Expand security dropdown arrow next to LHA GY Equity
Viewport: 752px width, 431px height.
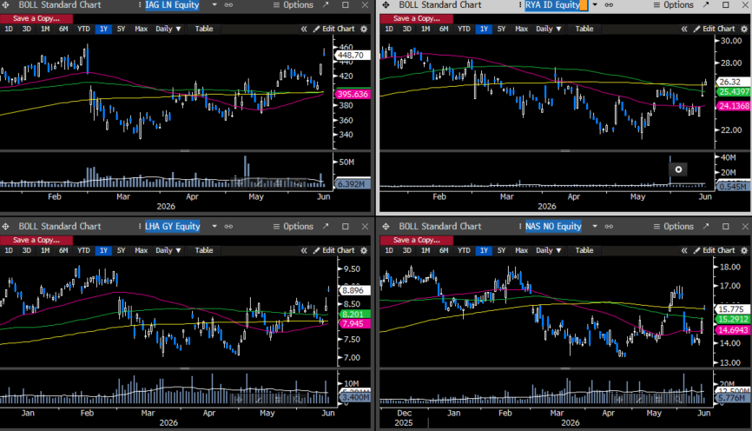214,226
